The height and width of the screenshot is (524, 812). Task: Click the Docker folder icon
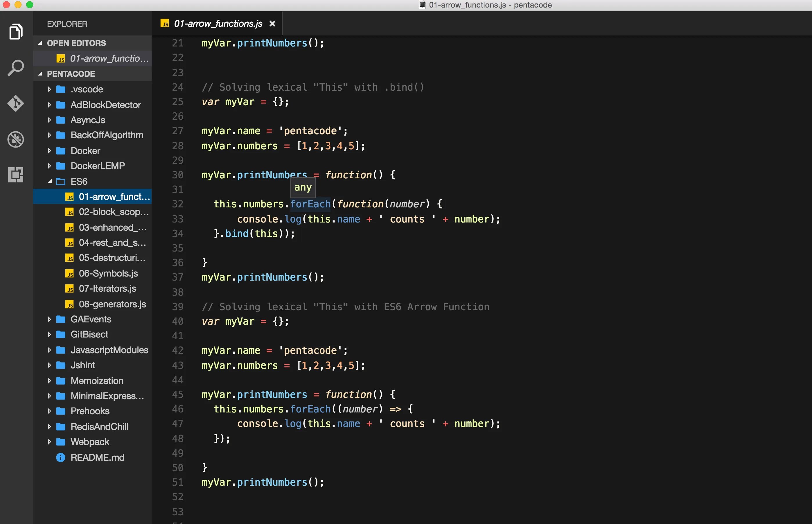point(61,151)
